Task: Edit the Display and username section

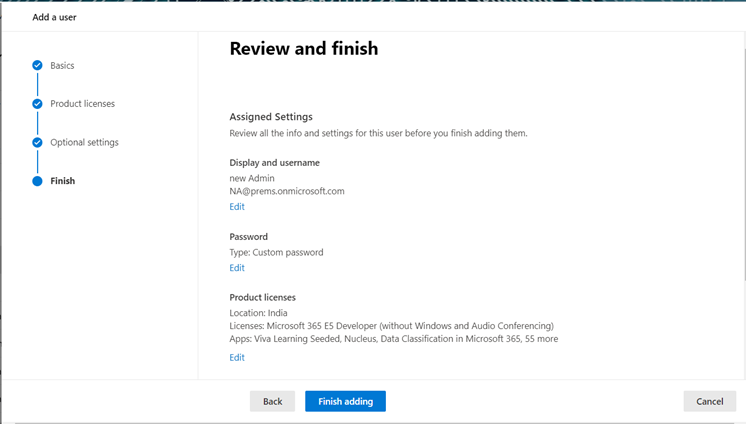Action: pos(237,207)
